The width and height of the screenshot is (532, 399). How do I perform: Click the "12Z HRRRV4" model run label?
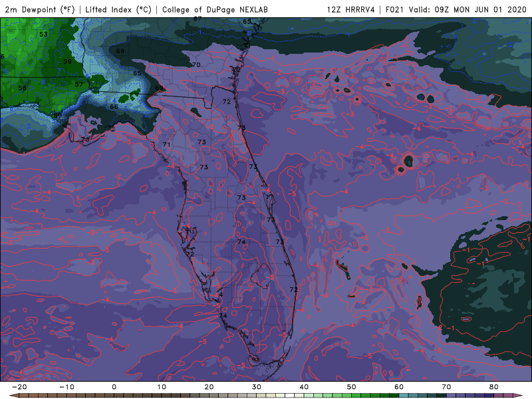tap(351, 9)
